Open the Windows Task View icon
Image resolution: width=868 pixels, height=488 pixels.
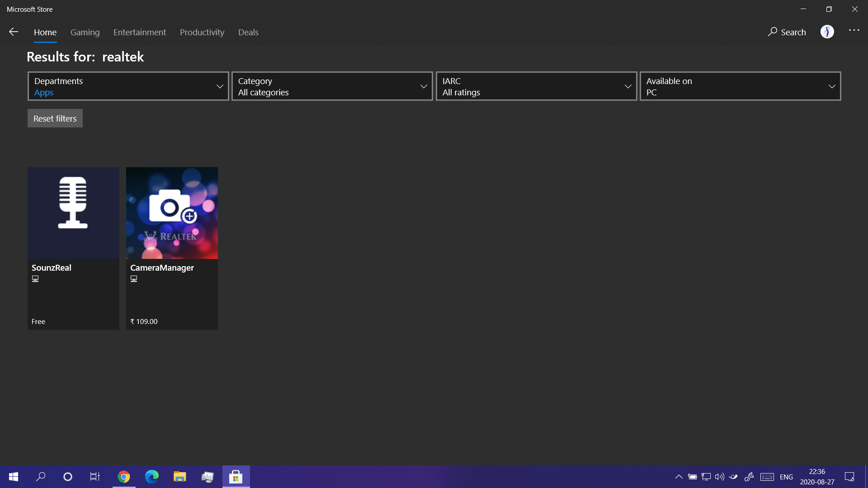95,477
